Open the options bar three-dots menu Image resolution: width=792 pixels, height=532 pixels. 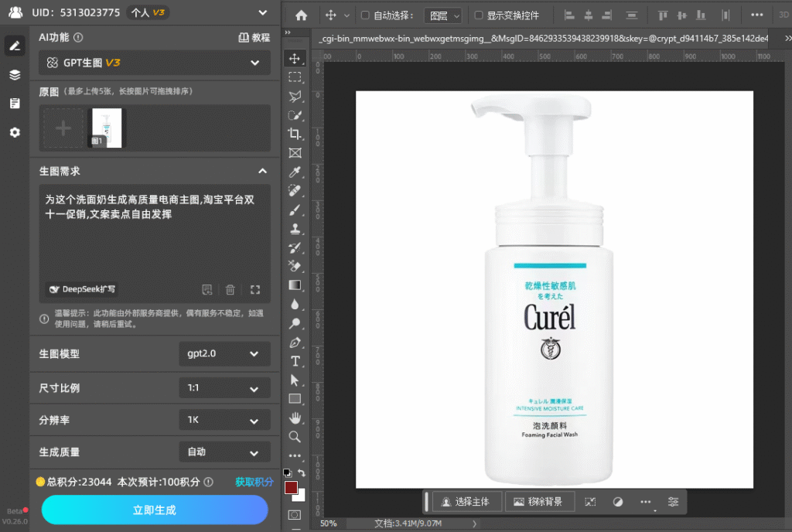click(756, 15)
